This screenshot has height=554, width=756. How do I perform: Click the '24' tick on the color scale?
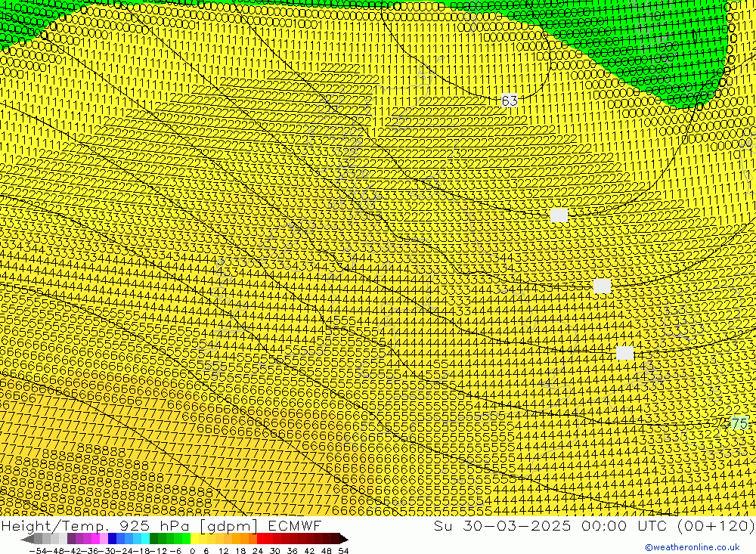pyautogui.click(x=258, y=551)
